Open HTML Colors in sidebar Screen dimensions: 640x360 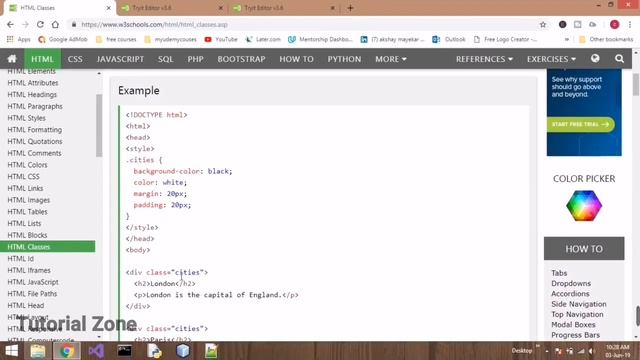pyautogui.click(x=27, y=165)
